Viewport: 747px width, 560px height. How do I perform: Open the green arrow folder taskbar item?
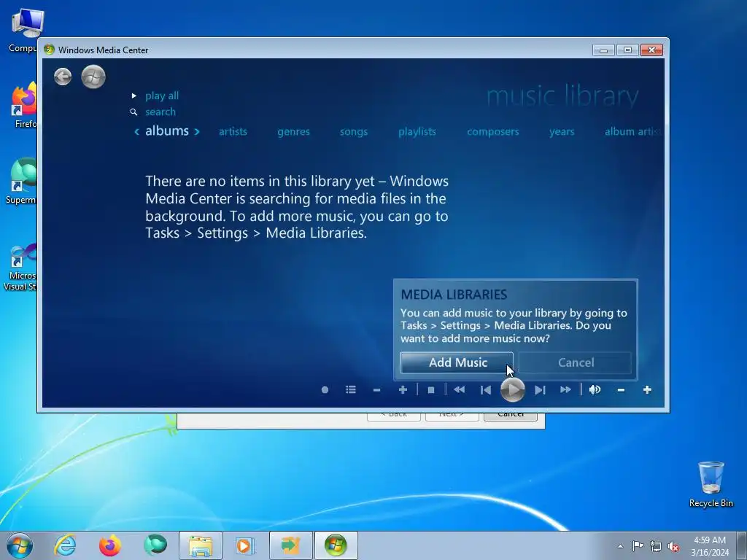point(290,545)
